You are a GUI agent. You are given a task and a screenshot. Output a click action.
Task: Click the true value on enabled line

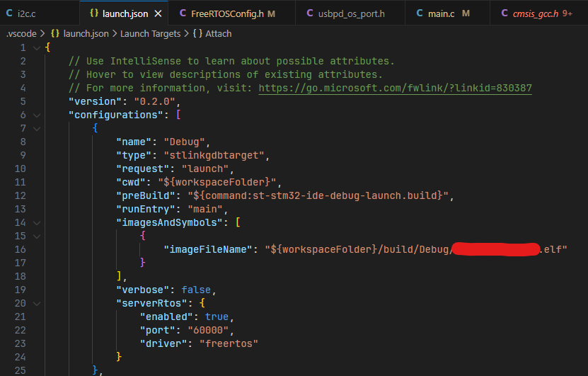(x=217, y=317)
